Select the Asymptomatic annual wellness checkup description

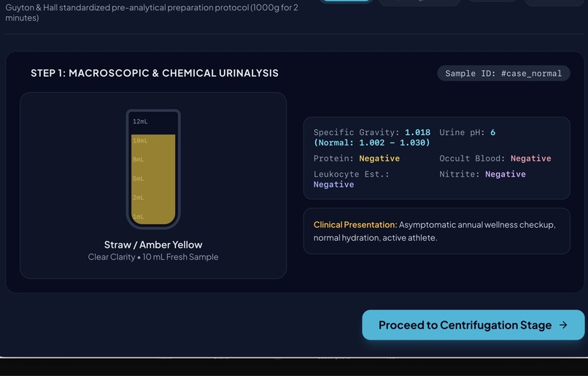[x=434, y=231]
